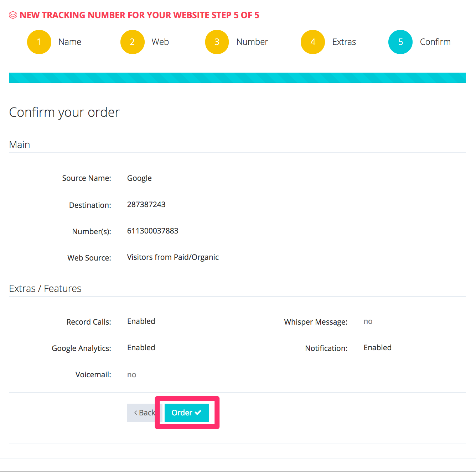Switch to the Name step label
The height and width of the screenshot is (472, 476).
(70, 42)
